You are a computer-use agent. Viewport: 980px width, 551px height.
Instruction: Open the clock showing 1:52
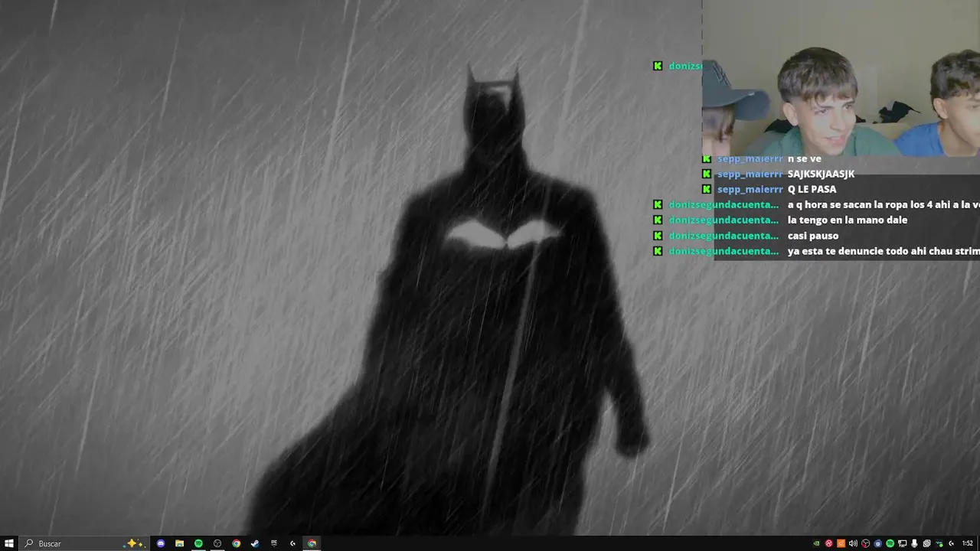pyautogui.click(x=967, y=543)
